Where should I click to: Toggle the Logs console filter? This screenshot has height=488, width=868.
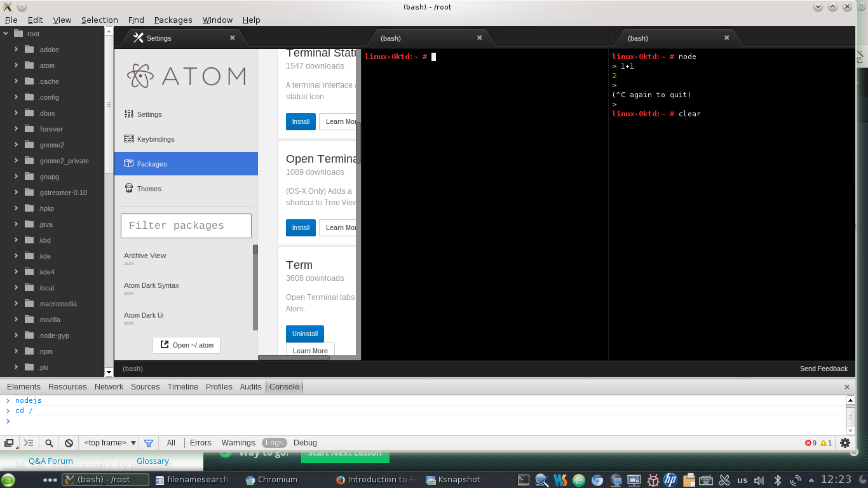(275, 443)
